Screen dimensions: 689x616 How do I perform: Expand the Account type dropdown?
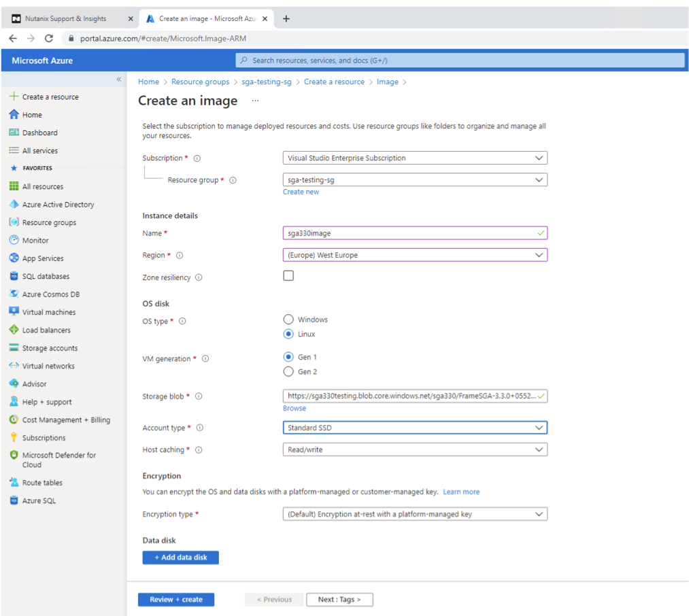pos(414,428)
